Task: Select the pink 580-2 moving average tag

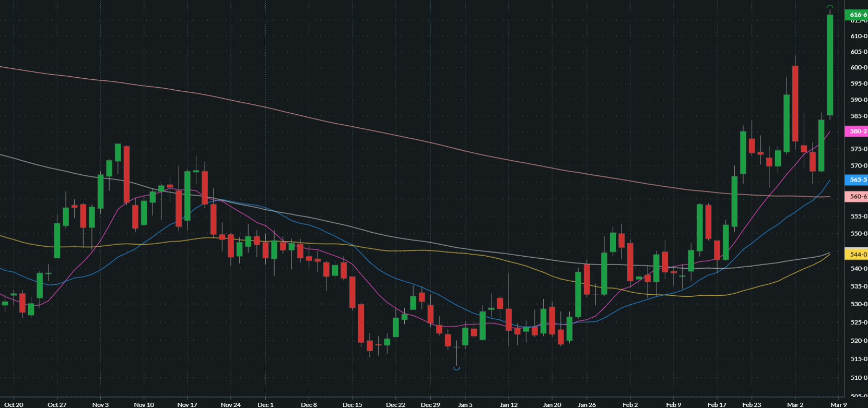Action: point(857,131)
